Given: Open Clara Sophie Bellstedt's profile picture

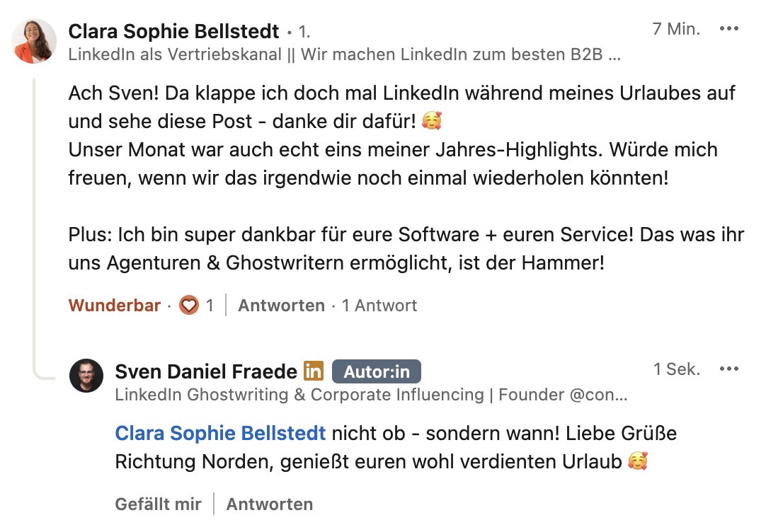Looking at the screenshot, I should (34, 41).
